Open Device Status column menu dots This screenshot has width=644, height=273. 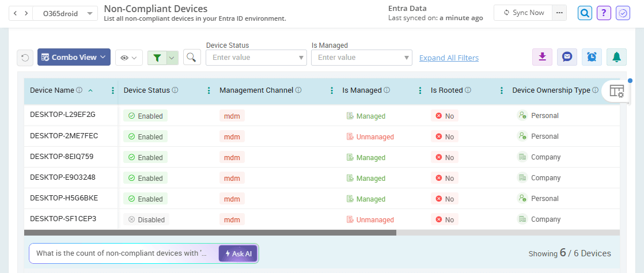(x=209, y=91)
